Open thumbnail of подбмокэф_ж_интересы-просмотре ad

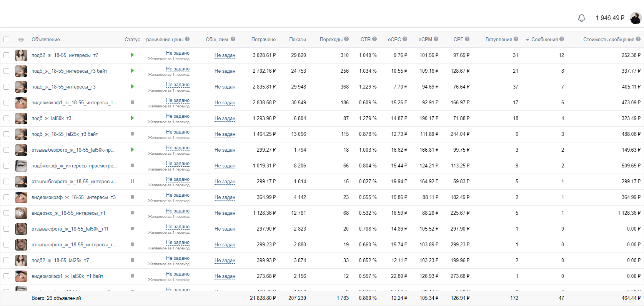coord(21,166)
